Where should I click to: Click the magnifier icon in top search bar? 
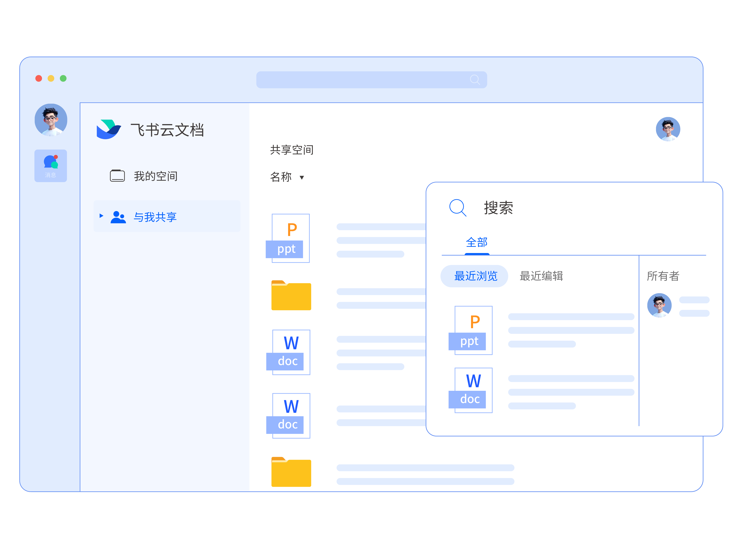pos(474,80)
